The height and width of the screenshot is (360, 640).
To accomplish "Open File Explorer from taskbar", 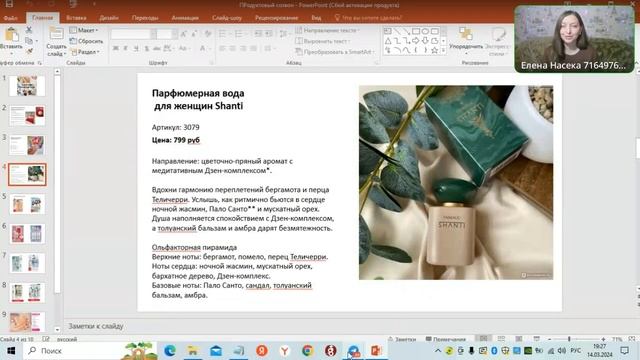I will tap(193, 350).
